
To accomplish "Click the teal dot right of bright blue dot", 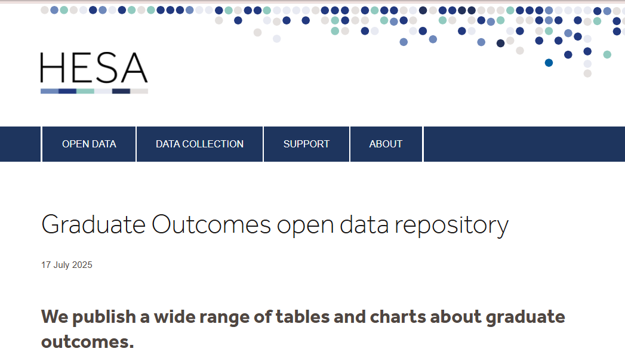I will coord(607,54).
